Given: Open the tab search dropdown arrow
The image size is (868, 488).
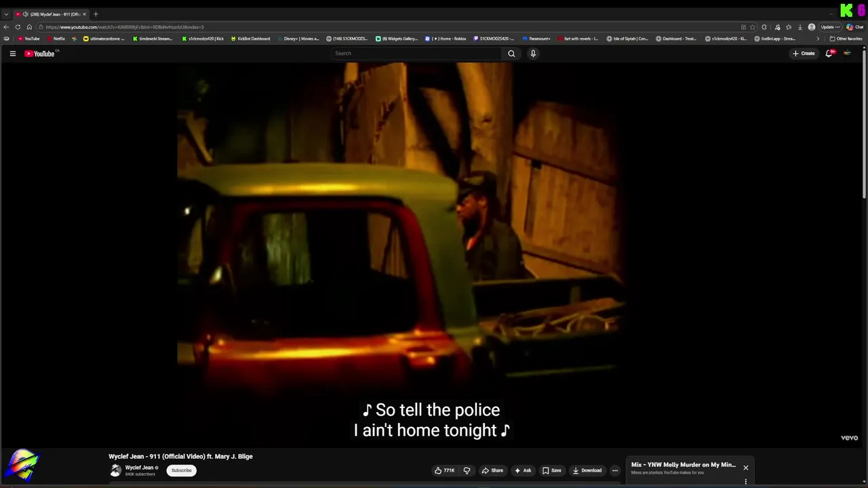Looking at the screenshot, I should click(6, 14).
